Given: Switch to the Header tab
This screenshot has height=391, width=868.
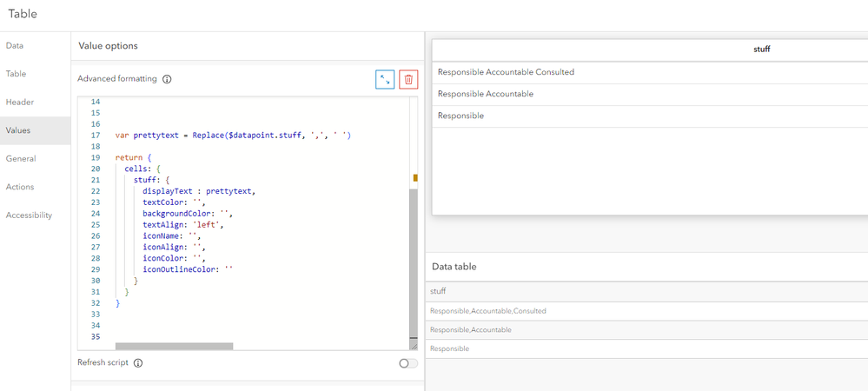Looking at the screenshot, I should [x=20, y=102].
